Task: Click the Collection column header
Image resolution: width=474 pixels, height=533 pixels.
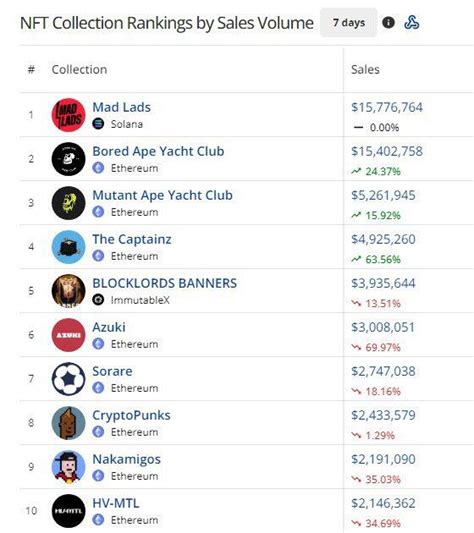Action: pyautogui.click(x=79, y=69)
